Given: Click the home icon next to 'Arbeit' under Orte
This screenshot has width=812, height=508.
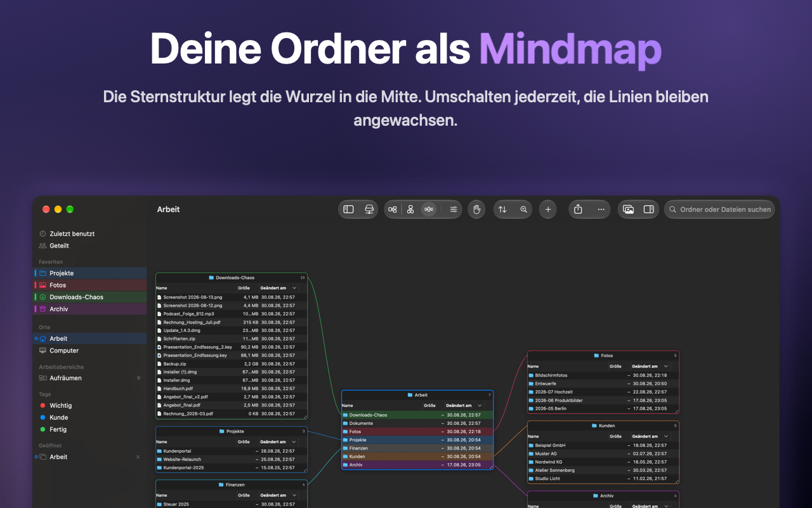Looking at the screenshot, I should point(43,338).
